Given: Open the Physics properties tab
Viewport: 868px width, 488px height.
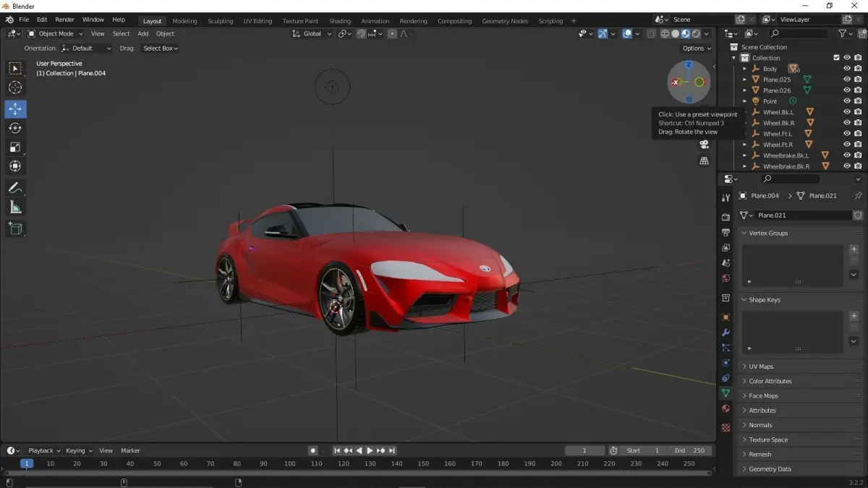Looking at the screenshot, I should click(x=726, y=363).
